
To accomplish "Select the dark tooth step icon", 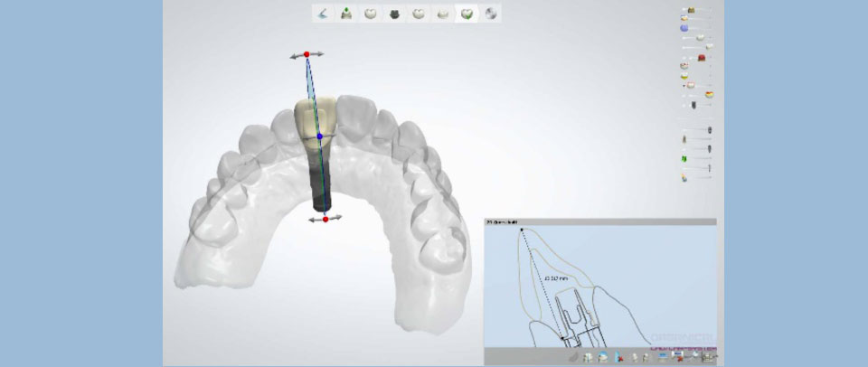I will click(x=394, y=14).
